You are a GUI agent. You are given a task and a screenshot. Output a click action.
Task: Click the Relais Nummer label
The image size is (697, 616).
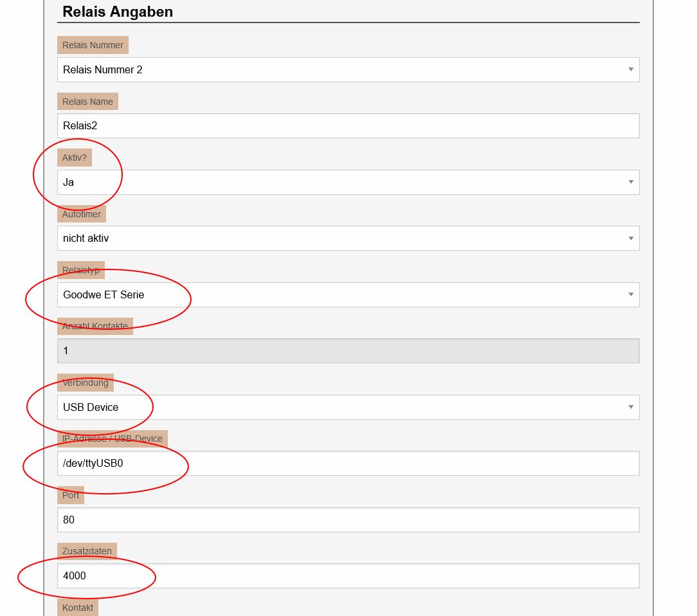[93, 45]
